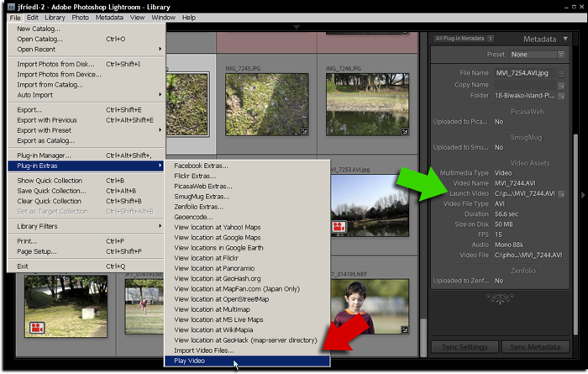The height and width of the screenshot is (374, 588).
Task: Select Geoencode submenu item
Action: [247, 217]
